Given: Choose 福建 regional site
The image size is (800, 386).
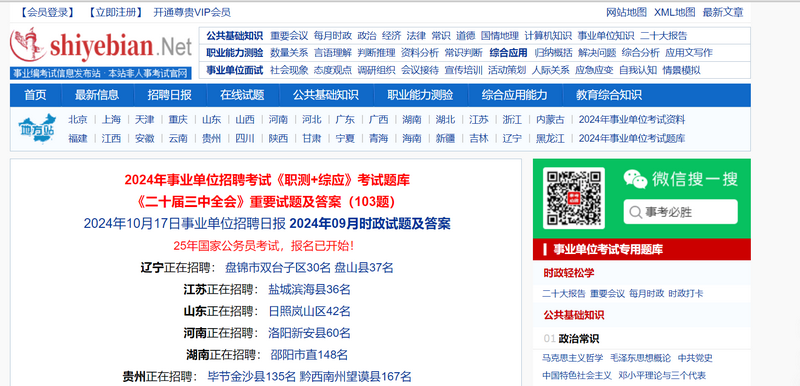Looking at the screenshot, I should tap(78, 138).
